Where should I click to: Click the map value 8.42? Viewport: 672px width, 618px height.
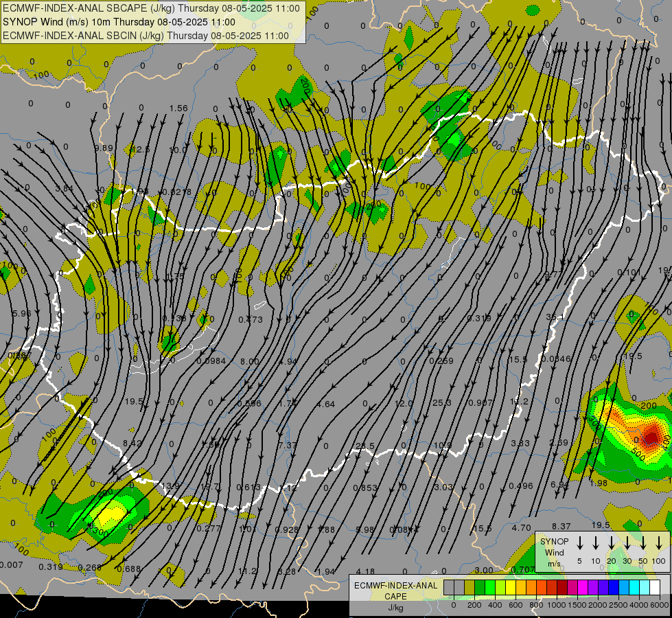(x=132, y=444)
